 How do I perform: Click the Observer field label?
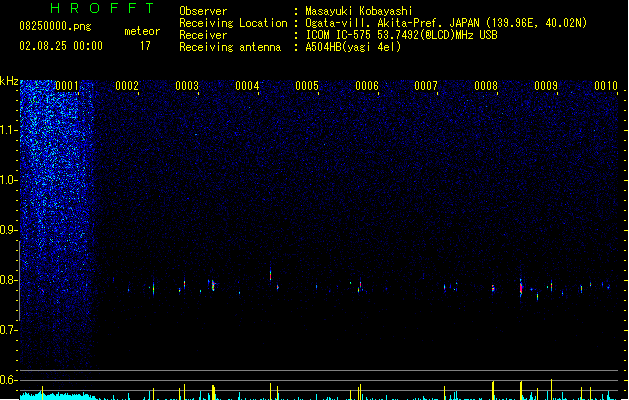203,11
